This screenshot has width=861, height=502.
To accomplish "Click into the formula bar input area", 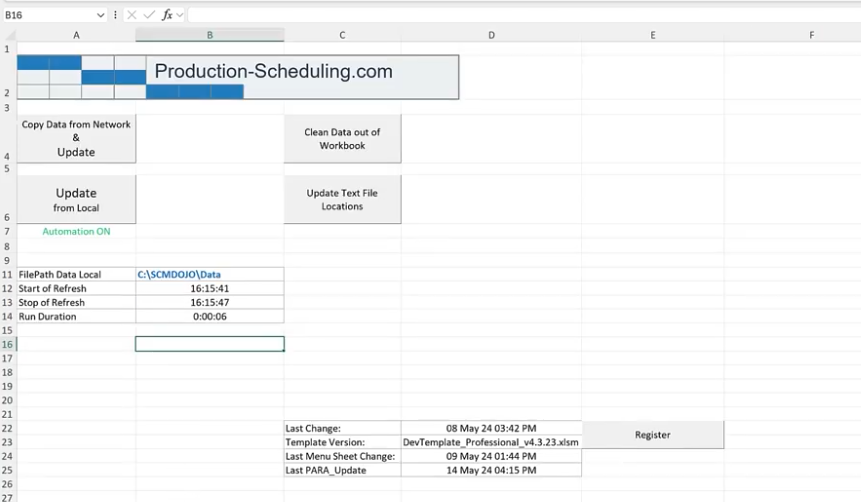I will pos(524,15).
